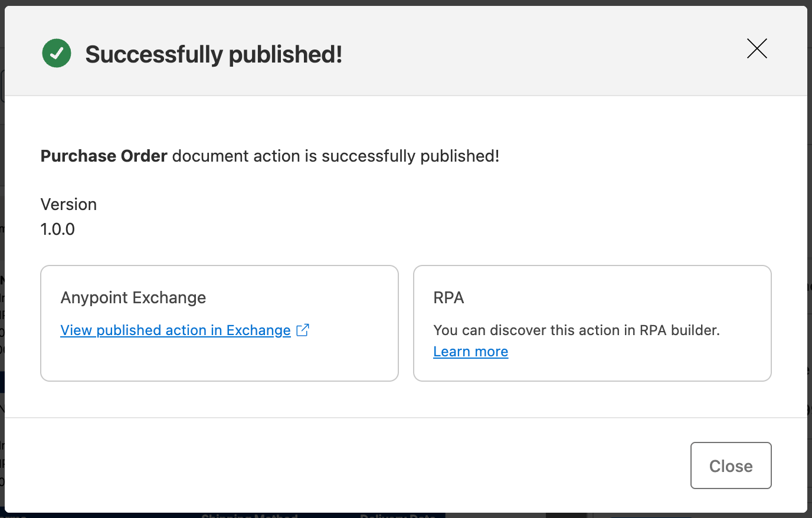Select the Anypoint Exchange card

pyautogui.click(x=219, y=323)
